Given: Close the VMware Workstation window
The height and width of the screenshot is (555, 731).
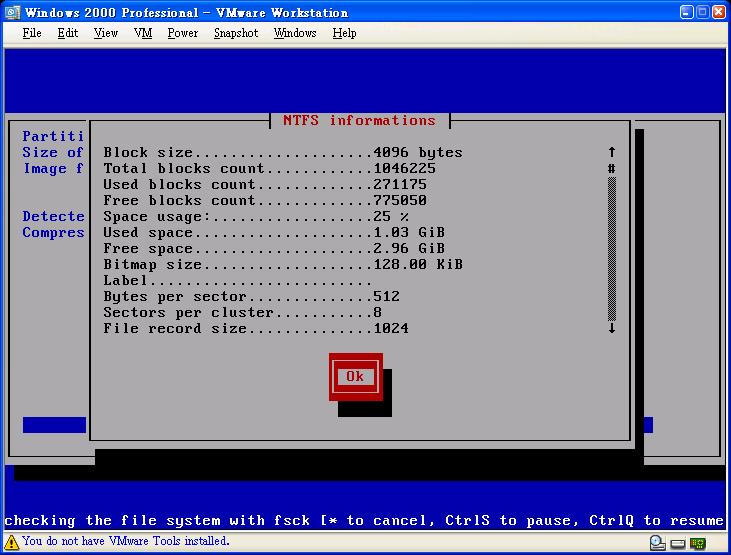Looking at the screenshot, I should pos(719,12).
